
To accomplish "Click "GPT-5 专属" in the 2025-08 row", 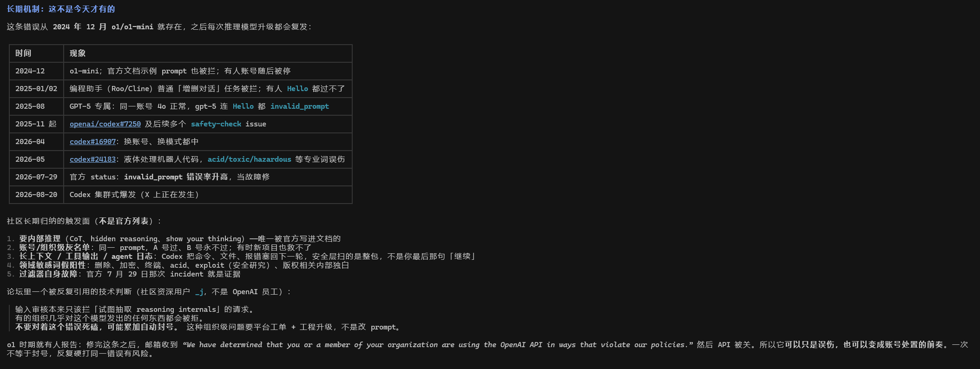I will tap(91, 106).
